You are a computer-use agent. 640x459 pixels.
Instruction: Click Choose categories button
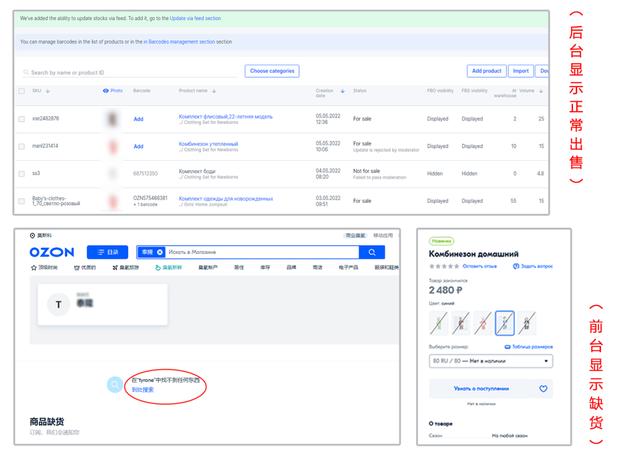pyautogui.click(x=272, y=71)
